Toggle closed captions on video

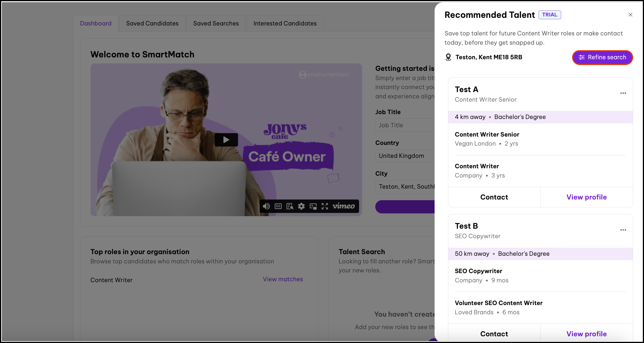tap(278, 206)
